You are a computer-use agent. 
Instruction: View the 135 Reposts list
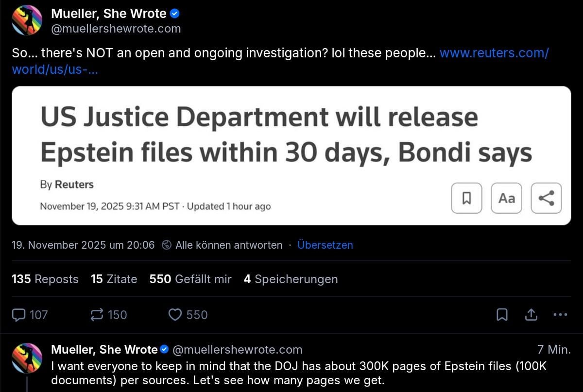click(45, 279)
